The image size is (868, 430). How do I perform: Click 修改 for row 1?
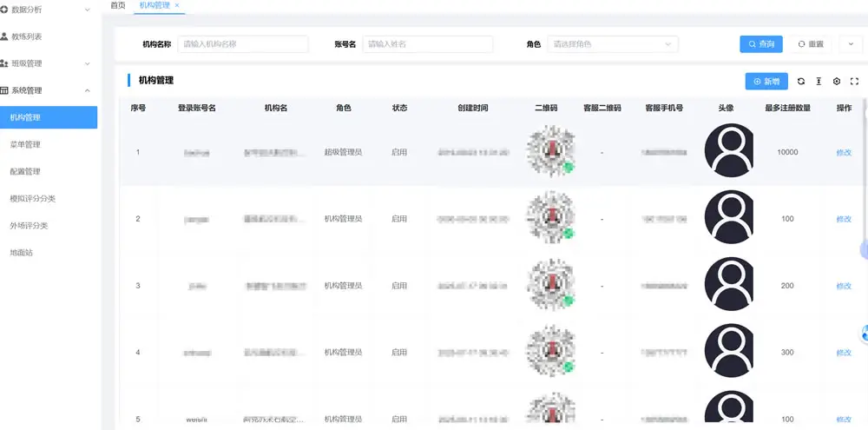point(844,152)
